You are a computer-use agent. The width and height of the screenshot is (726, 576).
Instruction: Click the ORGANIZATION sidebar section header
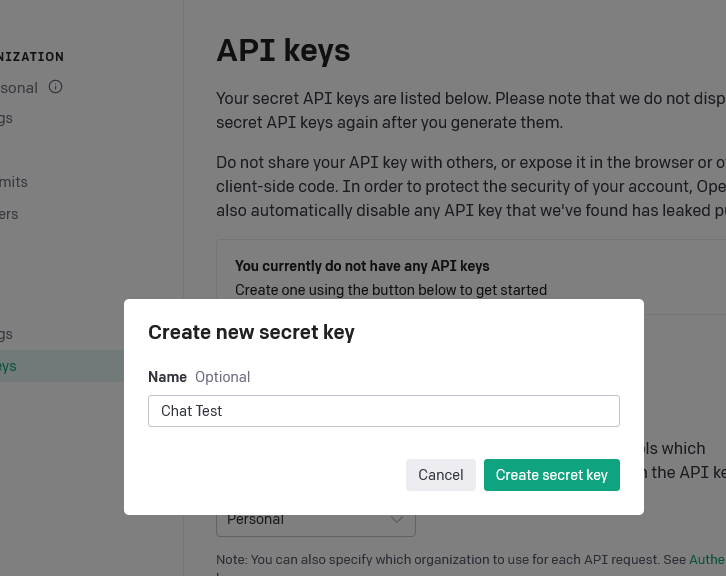(x=32, y=56)
